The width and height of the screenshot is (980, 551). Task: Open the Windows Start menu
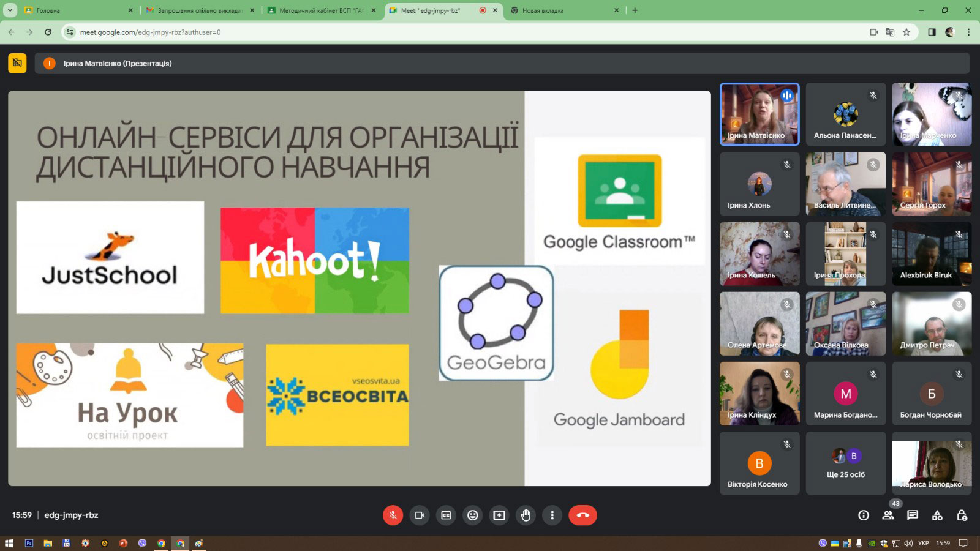pyautogui.click(x=9, y=543)
